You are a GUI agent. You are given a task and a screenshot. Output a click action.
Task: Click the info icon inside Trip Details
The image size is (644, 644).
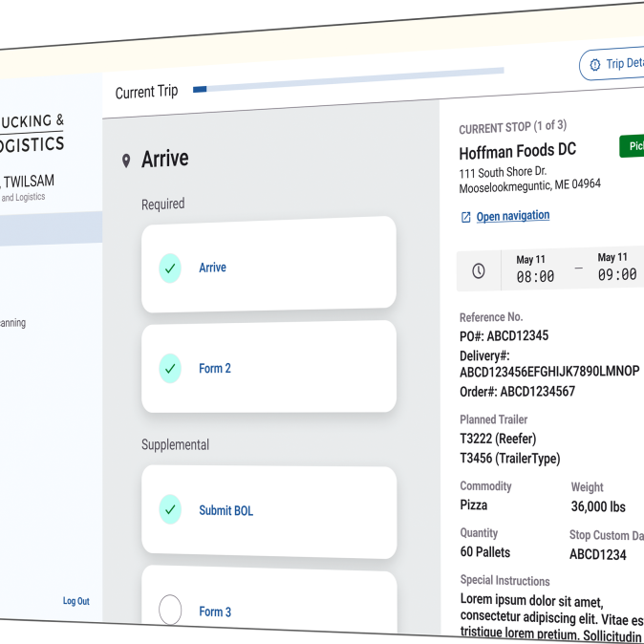[x=594, y=65]
